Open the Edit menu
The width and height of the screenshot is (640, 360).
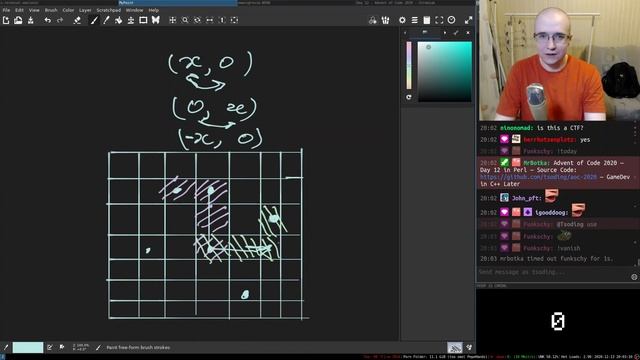19,10
